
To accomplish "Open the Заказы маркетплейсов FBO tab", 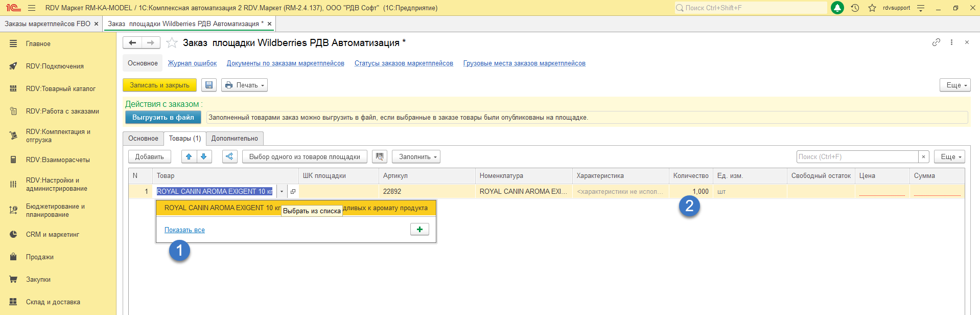I will 47,24.
